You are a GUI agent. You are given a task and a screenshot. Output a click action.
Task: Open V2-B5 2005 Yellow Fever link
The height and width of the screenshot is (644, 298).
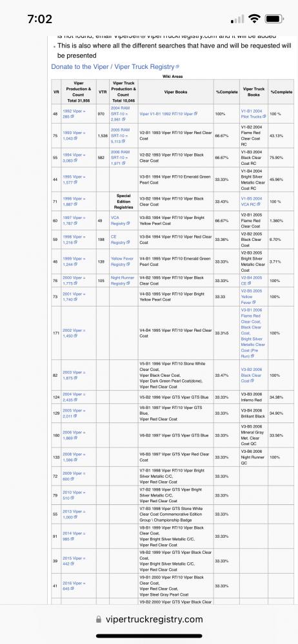252,296
